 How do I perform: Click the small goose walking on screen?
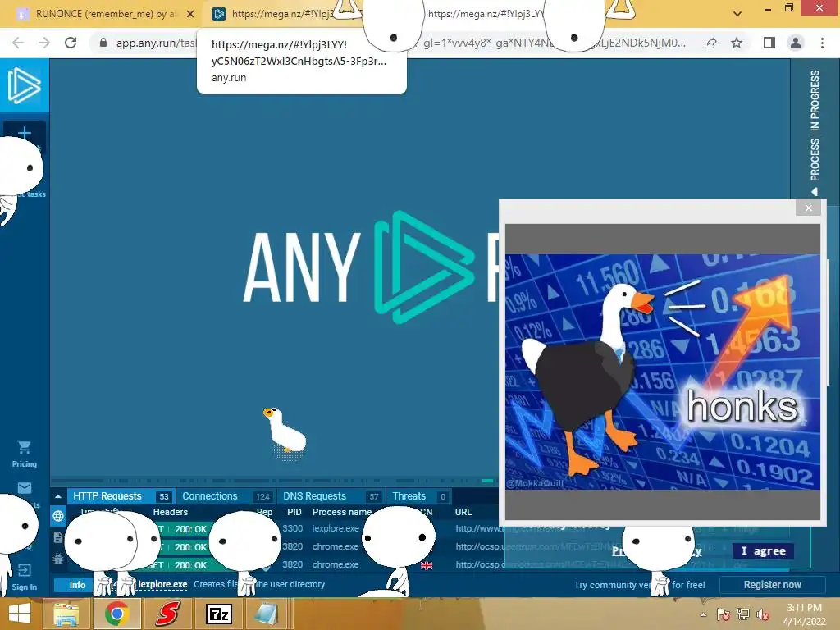point(285,433)
